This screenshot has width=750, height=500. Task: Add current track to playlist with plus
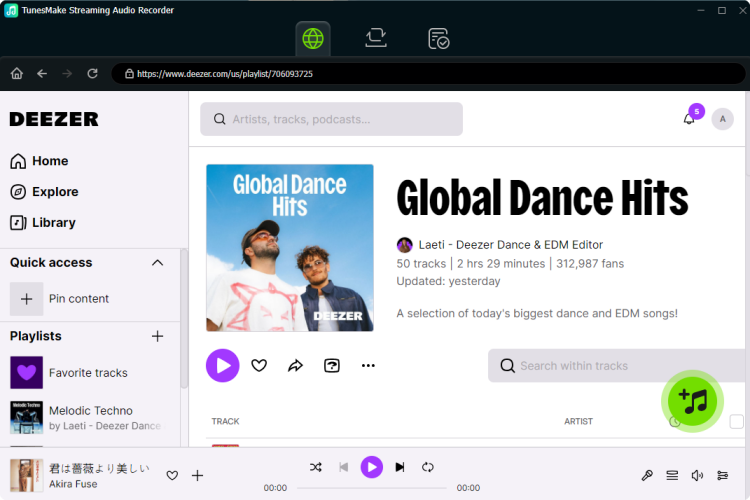(x=197, y=476)
